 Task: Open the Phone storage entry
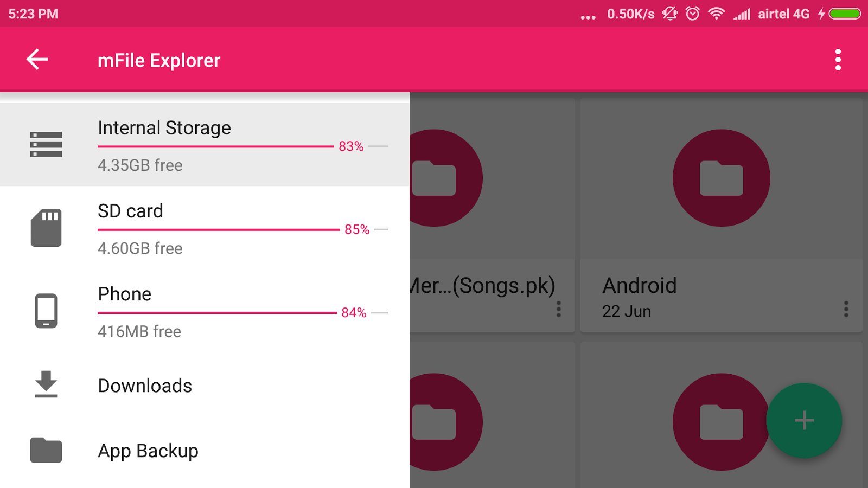[x=125, y=294]
